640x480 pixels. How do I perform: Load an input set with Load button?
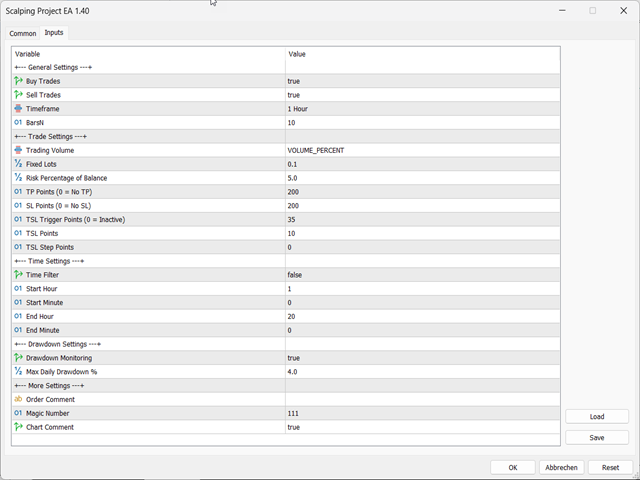597,417
